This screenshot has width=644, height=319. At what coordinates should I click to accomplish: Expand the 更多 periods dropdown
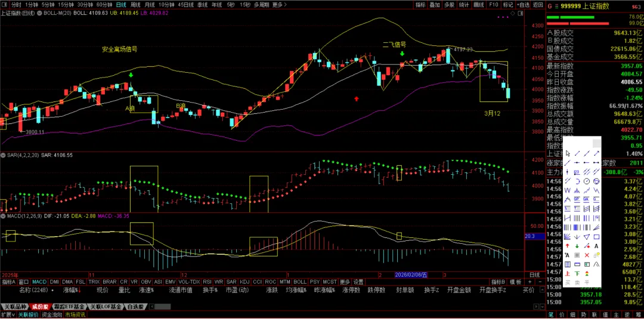279,5
